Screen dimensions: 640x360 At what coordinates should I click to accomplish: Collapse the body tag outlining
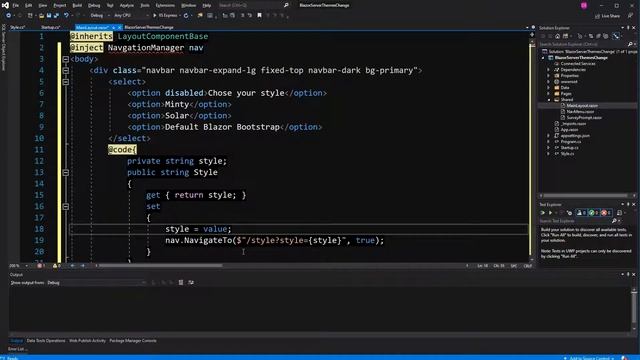coord(66,59)
